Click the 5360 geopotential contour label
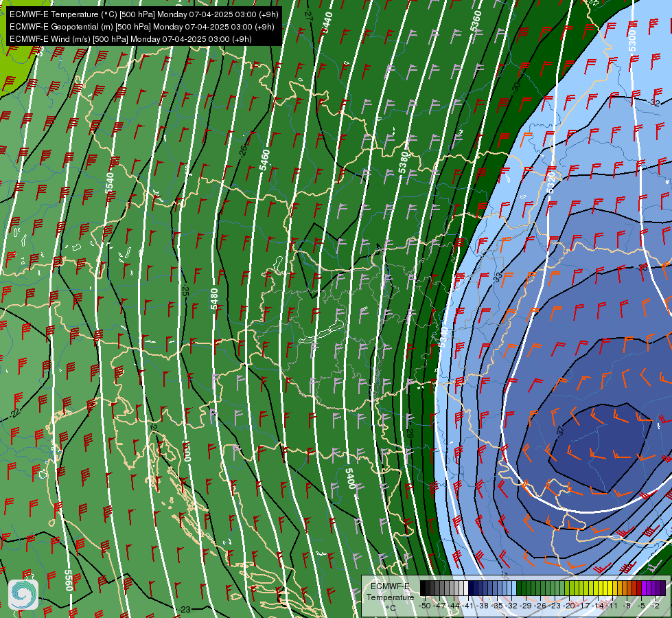This screenshot has height=618, width=672. point(476,21)
